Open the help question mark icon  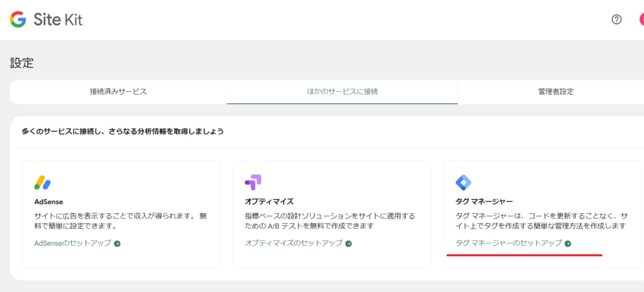(x=616, y=20)
